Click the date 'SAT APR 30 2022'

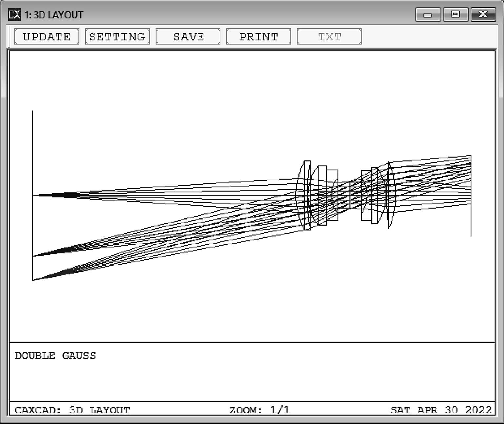pos(441,410)
